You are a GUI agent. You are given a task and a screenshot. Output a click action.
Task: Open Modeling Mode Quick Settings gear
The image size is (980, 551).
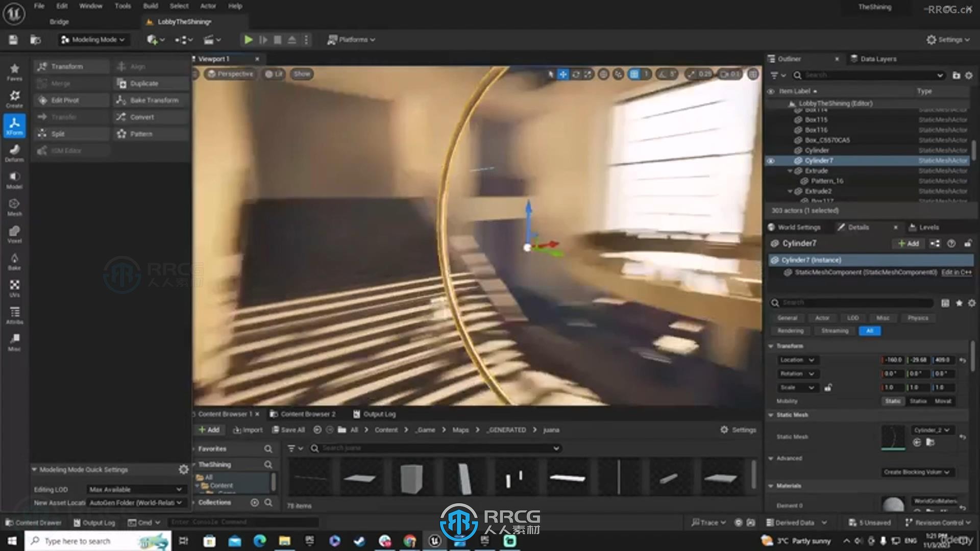pyautogui.click(x=184, y=469)
